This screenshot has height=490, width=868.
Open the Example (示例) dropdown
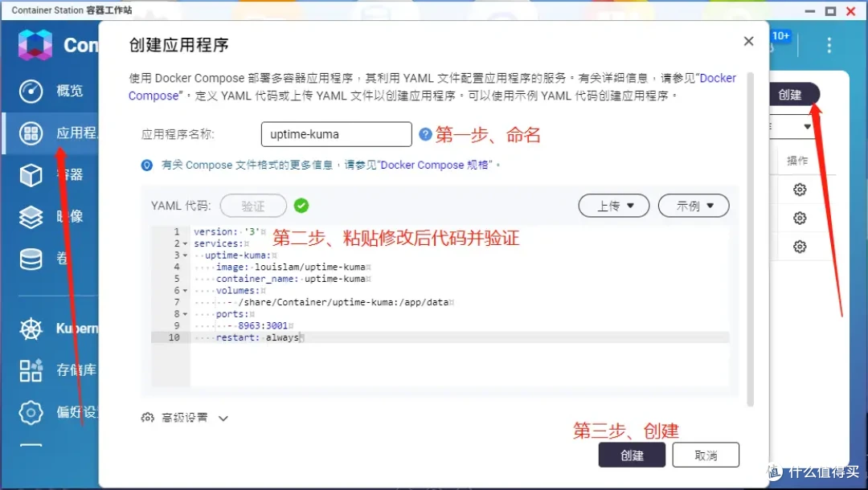pos(694,206)
